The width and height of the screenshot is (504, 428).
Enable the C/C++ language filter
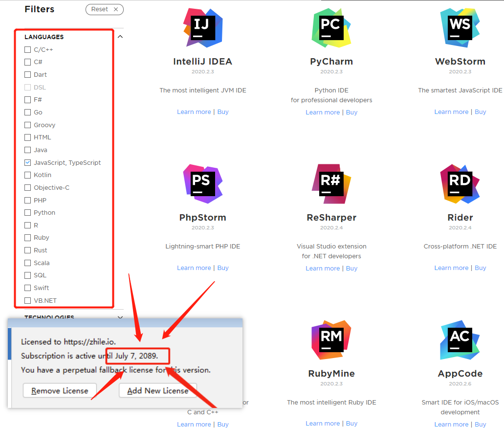(x=28, y=49)
